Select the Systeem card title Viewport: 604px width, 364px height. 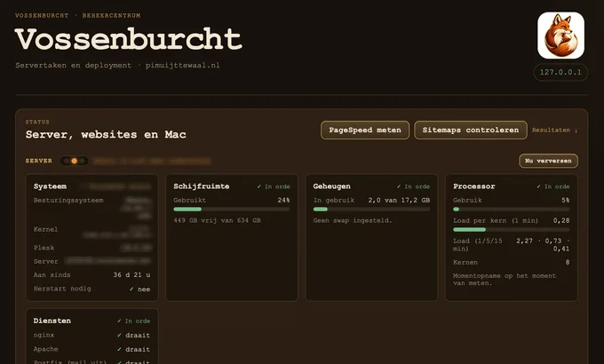pyautogui.click(x=50, y=186)
